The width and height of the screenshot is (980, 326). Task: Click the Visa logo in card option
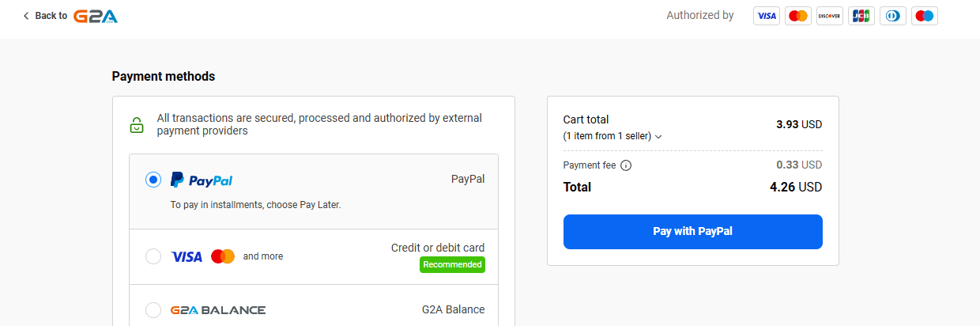187,256
